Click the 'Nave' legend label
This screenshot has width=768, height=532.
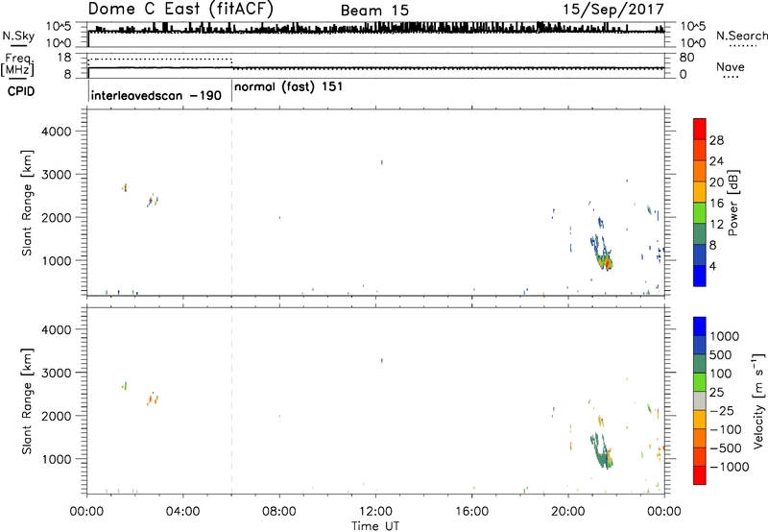tap(731, 66)
